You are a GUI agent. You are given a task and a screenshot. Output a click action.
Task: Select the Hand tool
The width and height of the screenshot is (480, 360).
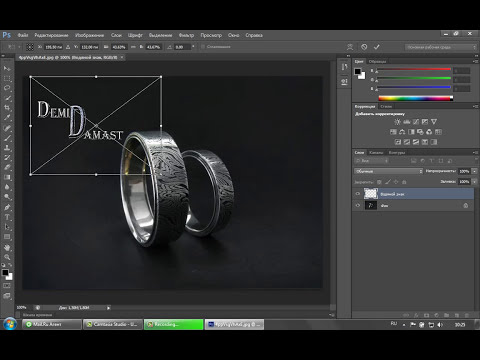7,247
